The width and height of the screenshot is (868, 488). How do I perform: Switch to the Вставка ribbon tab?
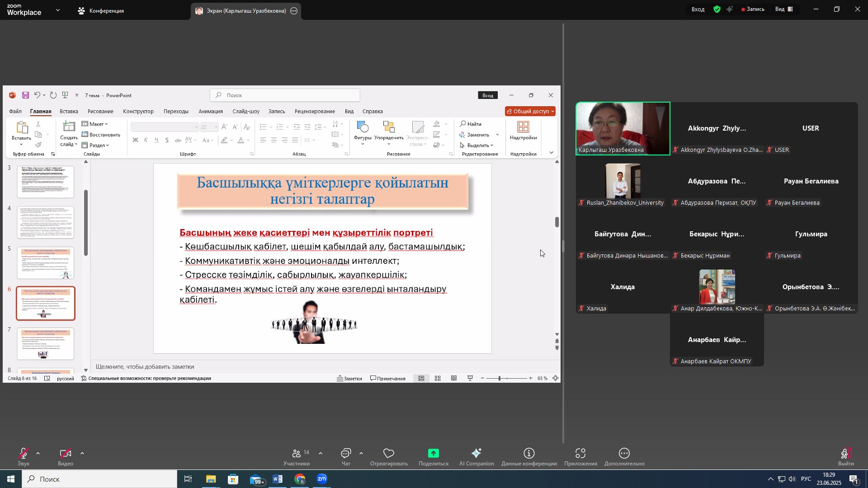click(69, 111)
